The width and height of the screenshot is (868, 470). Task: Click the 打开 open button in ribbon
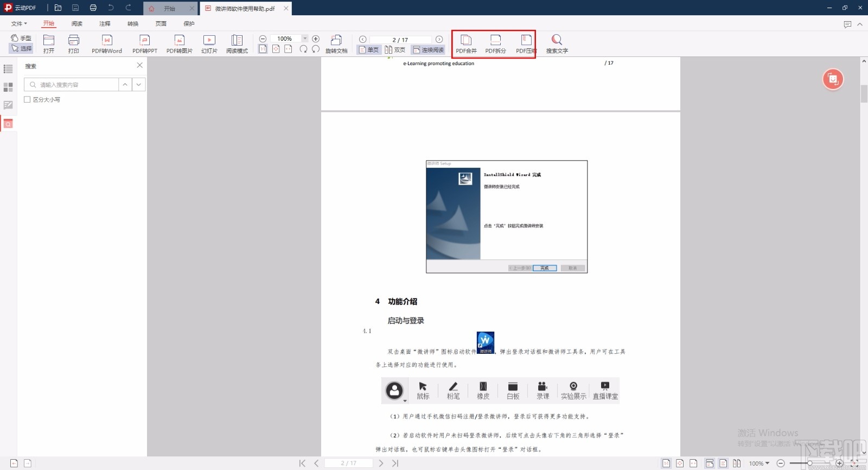click(49, 44)
